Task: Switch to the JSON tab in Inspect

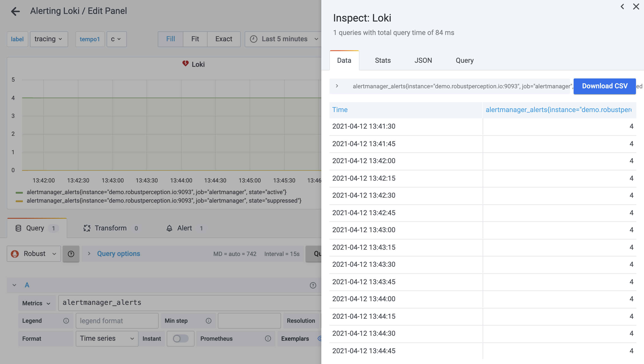Action: (x=423, y=60)
